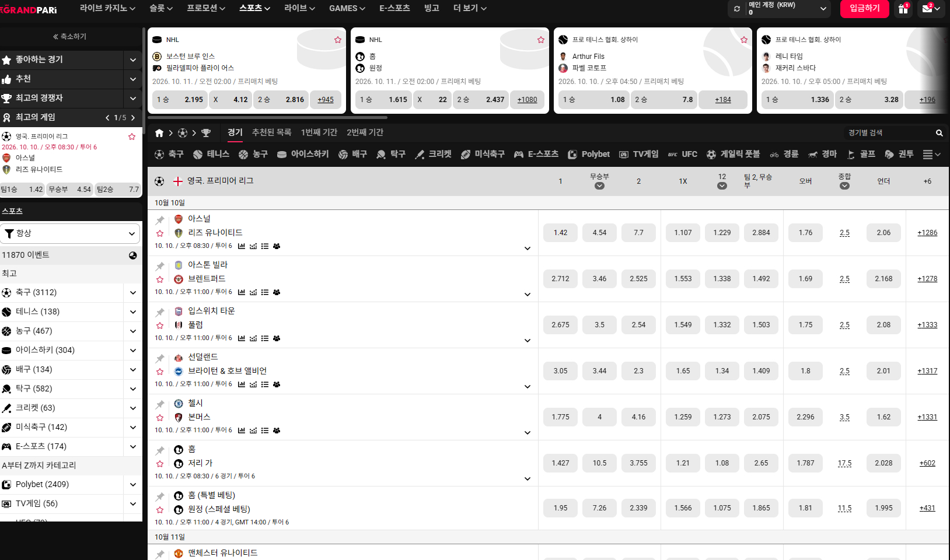The height and width of the screenshot is (560, 950).
Task: Open the Polybet filter in sports bar
Action: tap(589, 154)
